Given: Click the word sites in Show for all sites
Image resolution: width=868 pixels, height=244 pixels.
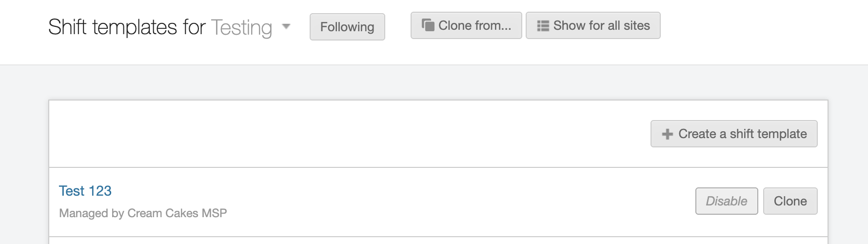Looking at the screenshot, I should pyautogui.click(x=636, y=25).
